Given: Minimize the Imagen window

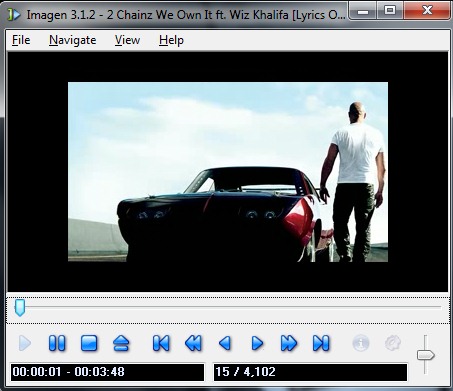Looking at the screenshot, I should [363, 11].
